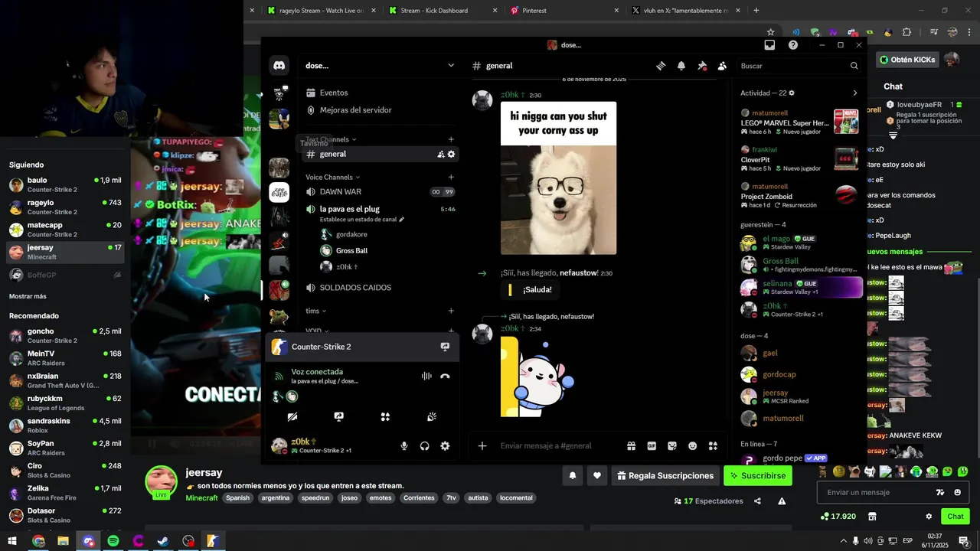Disconnect from voice call in Discord

(x=445, y=376)
